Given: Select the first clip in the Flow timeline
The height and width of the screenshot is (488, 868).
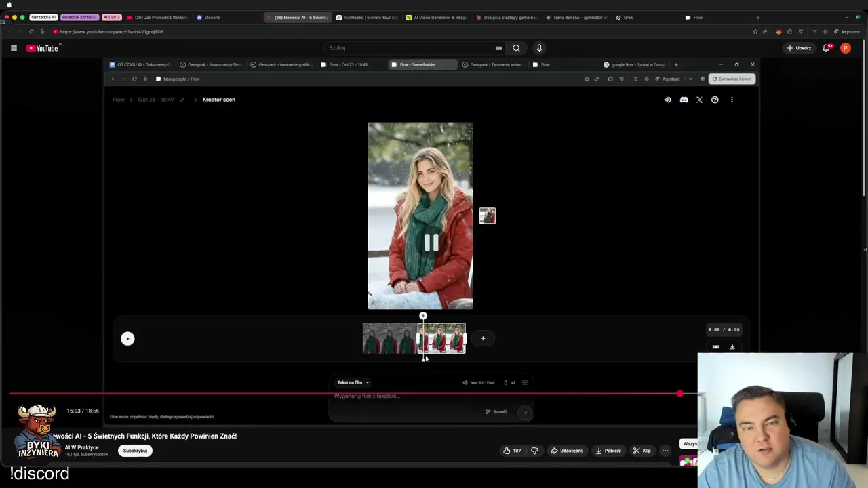Looking at the screenshot, I should [390, 338].
